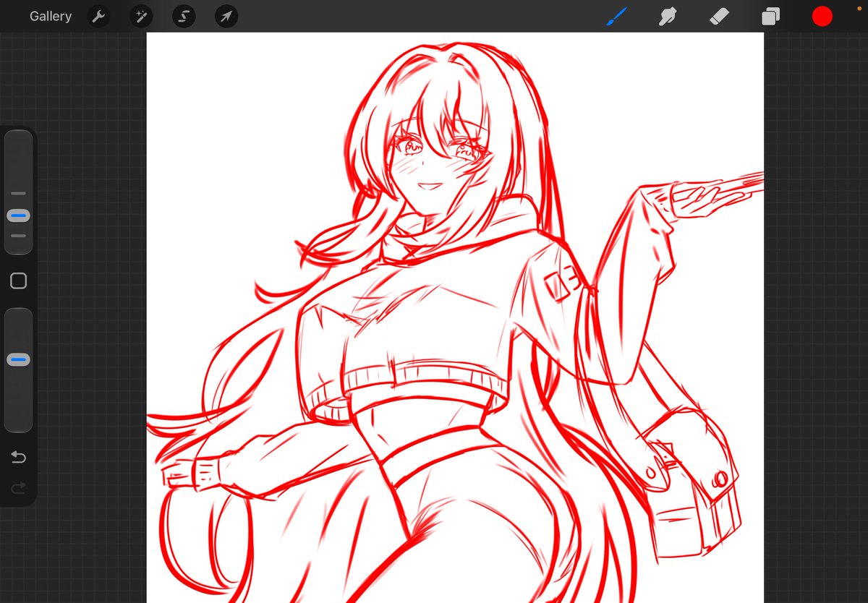
Task: Adjust the brush size slider handle
Action: pyautogui.click(x=19, y=215)
